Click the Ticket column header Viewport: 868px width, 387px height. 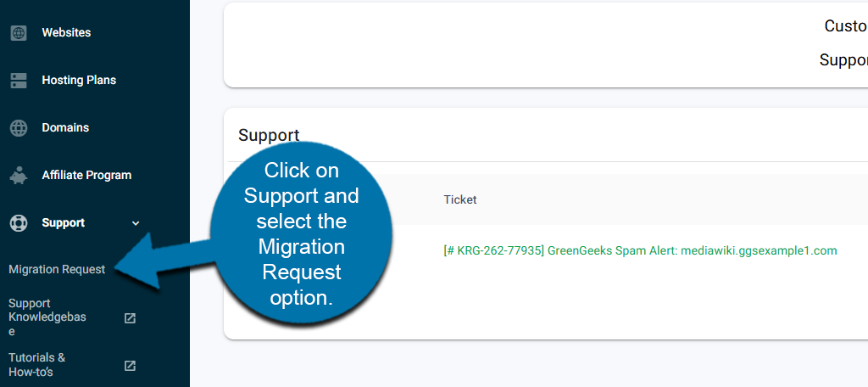(460, 200)
